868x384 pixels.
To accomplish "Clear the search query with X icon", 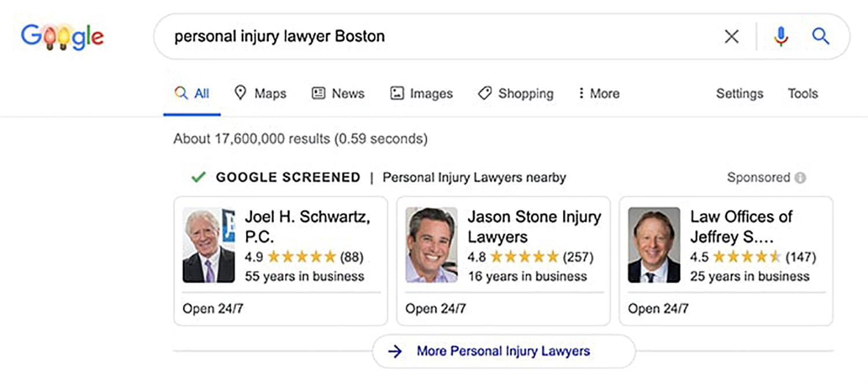I will 731,36.
